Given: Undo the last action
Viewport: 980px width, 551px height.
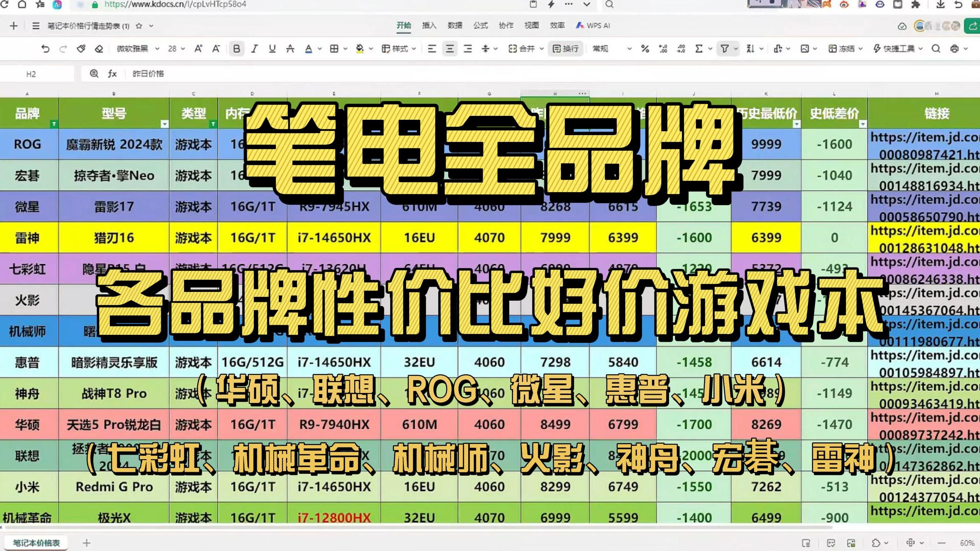Looking at the screenshot, I should coord(45,49).
